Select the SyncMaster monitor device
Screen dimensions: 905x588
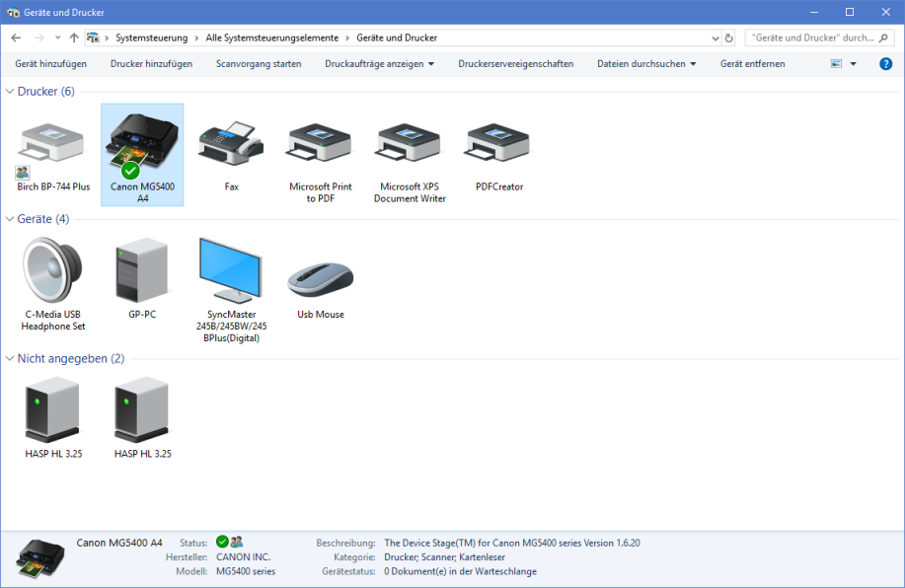pos(232,290)
